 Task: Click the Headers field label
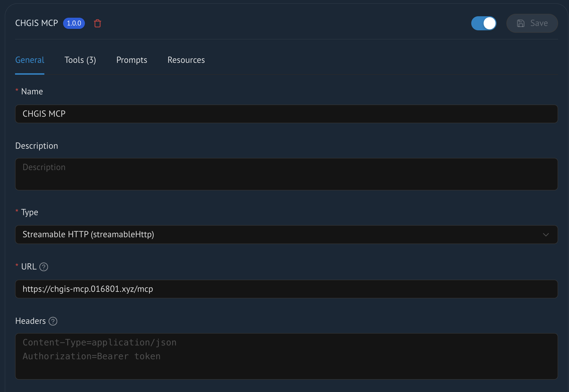(31, 321)
